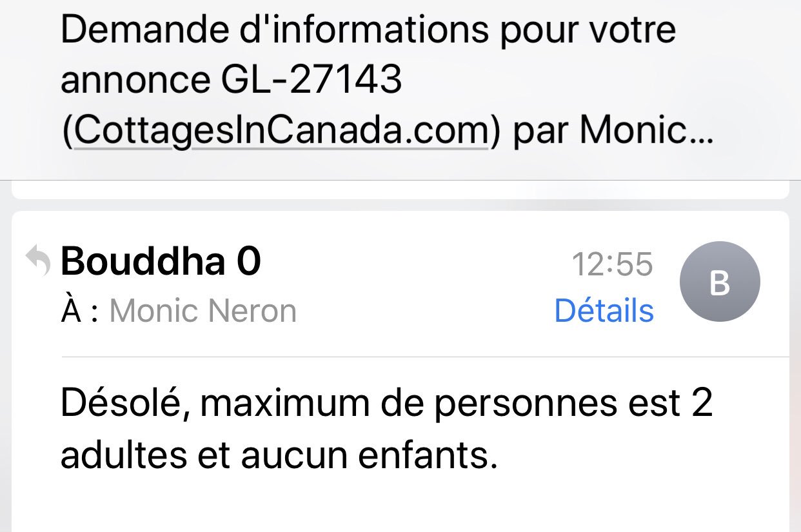
Task: Select sender name Bouddha 0
Action: [161, 262]
